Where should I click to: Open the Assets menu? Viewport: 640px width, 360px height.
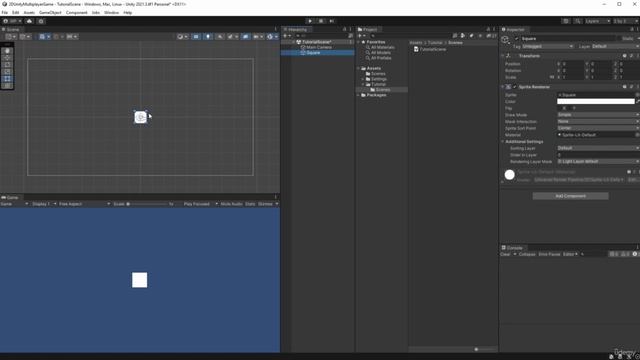[29, 13]
